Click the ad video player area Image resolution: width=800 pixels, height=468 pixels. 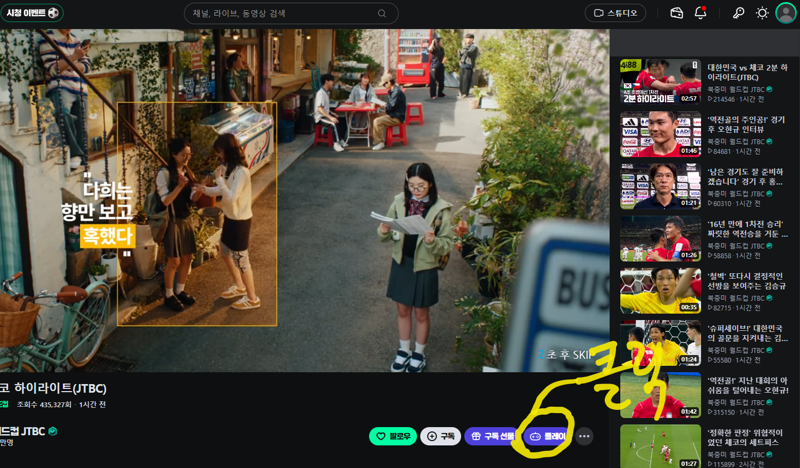click(305, 200)
